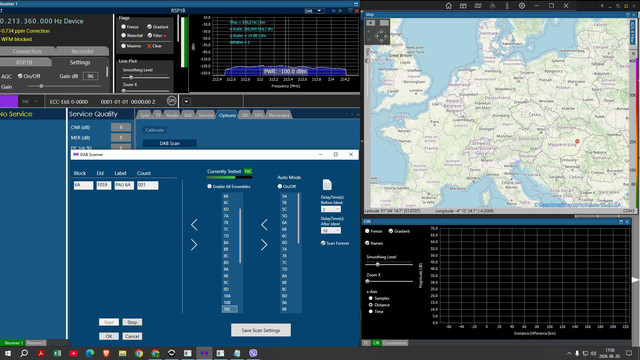Click the left arrow beside the block list
Image resolution: width=640 pixels, height=360 pixels.
pyautogui.click(x=194, y=224)
